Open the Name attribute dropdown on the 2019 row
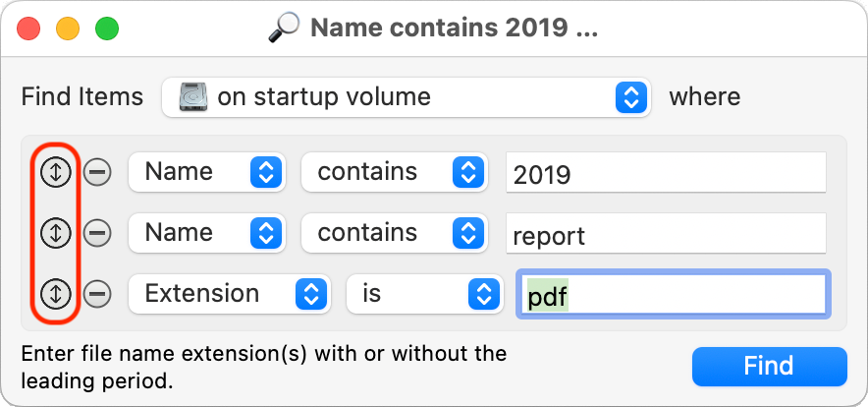 pyautogui.click(x=207, y=172)
